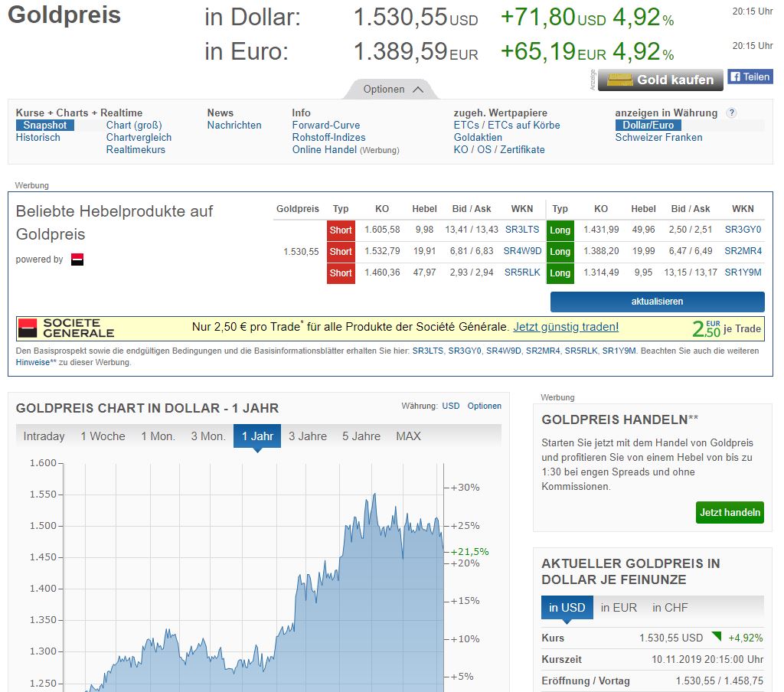Open the SR3LTS short product link
This screenshot has width=784, height=692.
(x=521, y=230)
